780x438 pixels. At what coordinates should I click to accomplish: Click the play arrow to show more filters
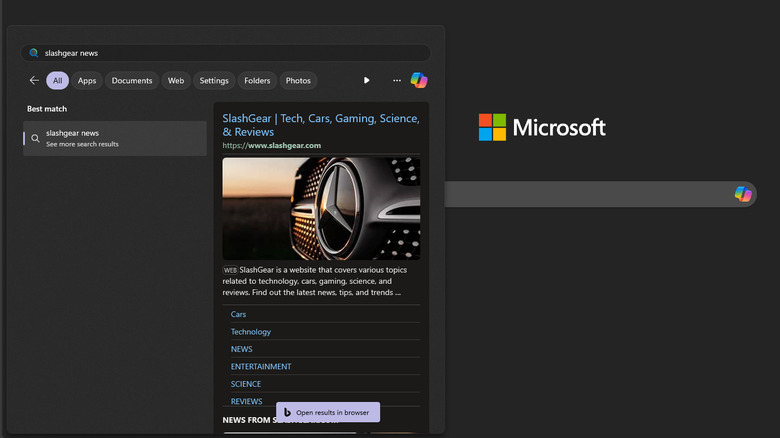coord(367,81)
